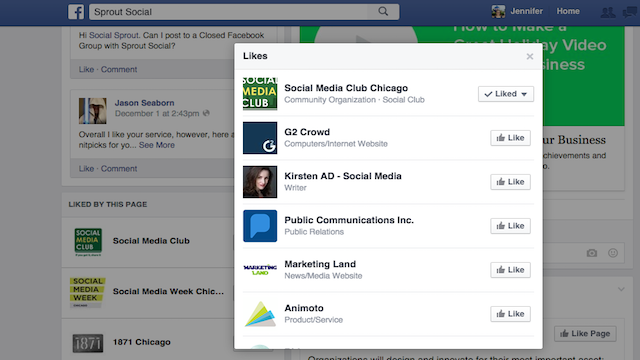Image resolution: width=640 pixels, height=360 pixels.
Task: Open the post options chevron on the right
Action: click(x=621, y=289)
